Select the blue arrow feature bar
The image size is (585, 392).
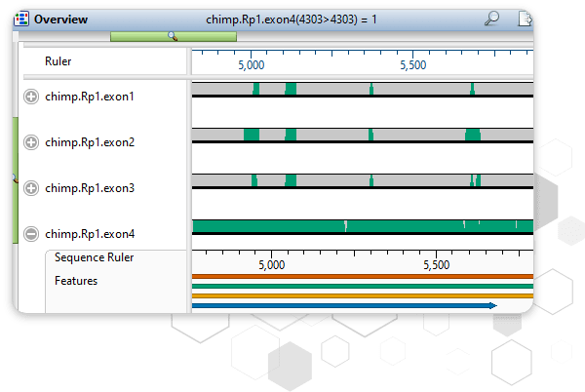click(344, 305)
